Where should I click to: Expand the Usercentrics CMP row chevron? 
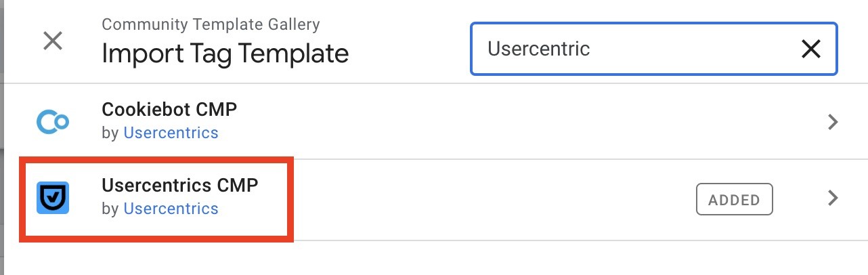[833, 198]
